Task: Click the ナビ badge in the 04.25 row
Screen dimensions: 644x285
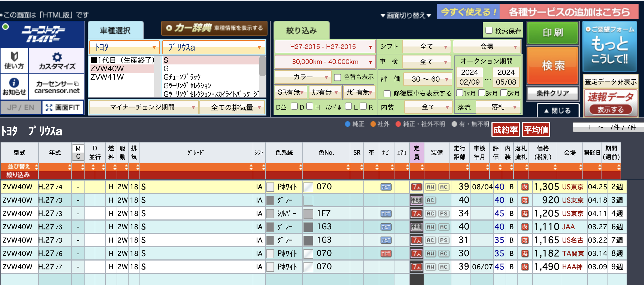Action: point(386,187)
